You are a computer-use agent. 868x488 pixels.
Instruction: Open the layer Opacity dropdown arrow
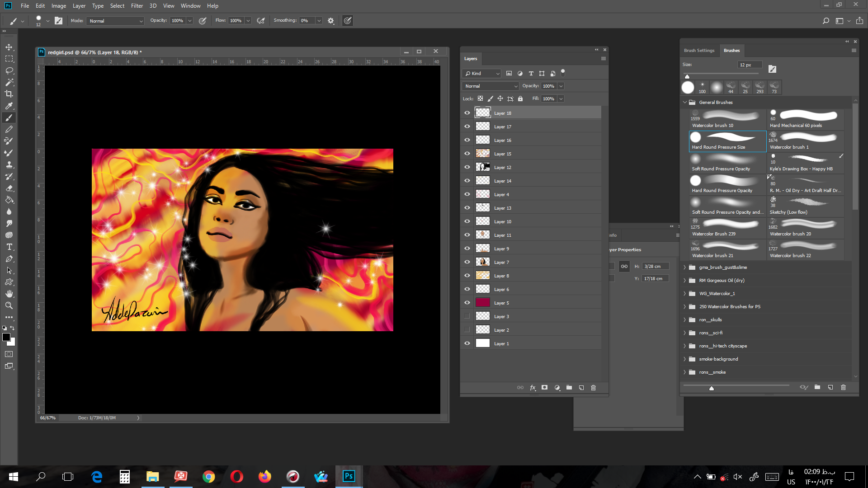[x=561, y=86]
